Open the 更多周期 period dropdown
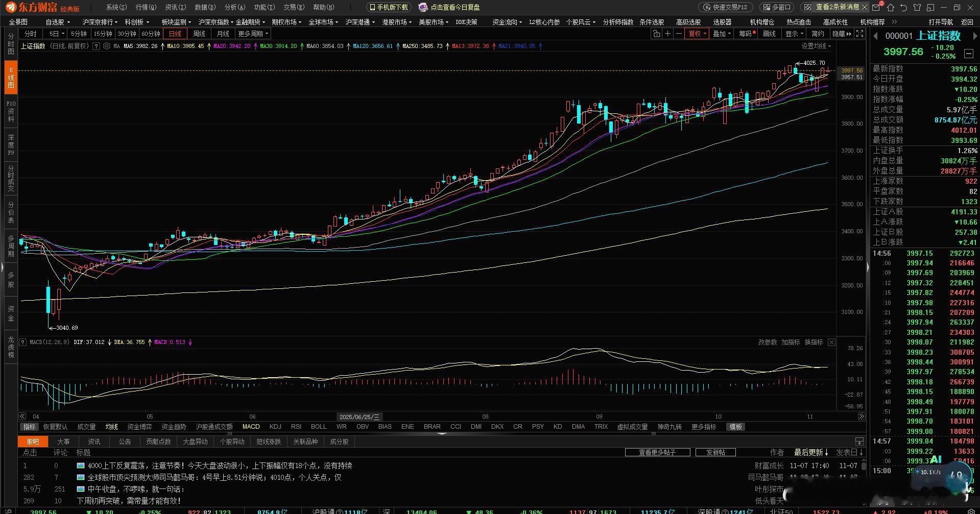The width and height of the screenshot is (980, 514). (253, 34)
